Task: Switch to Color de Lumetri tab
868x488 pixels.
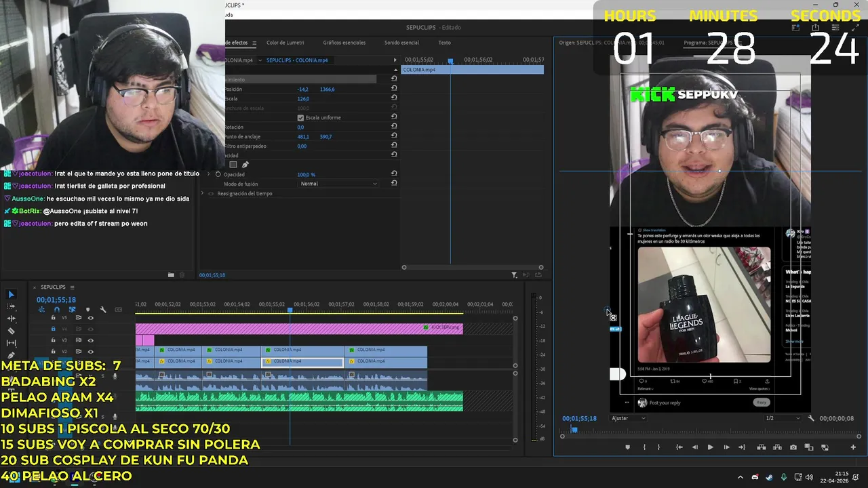Action: (x=285, y=43)
